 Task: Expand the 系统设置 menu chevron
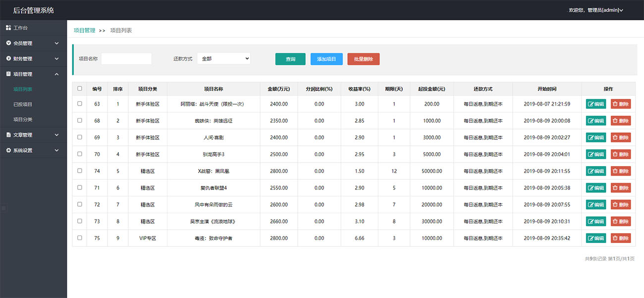coord(56,150)
